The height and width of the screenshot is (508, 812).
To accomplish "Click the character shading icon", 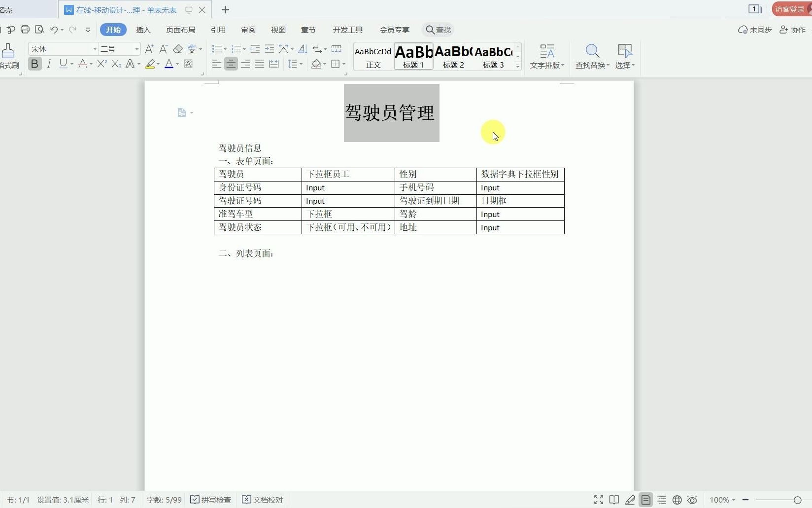I will [x=188, y=64].
